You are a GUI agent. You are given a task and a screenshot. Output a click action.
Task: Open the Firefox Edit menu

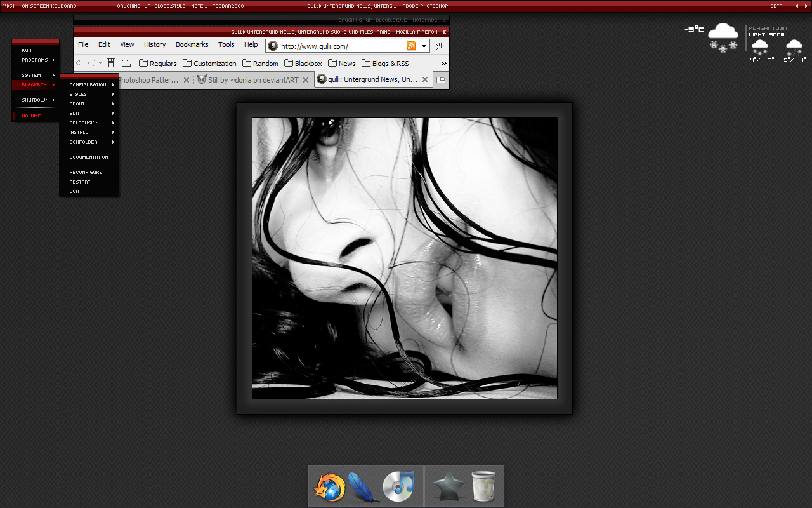[x=104, y=44]
